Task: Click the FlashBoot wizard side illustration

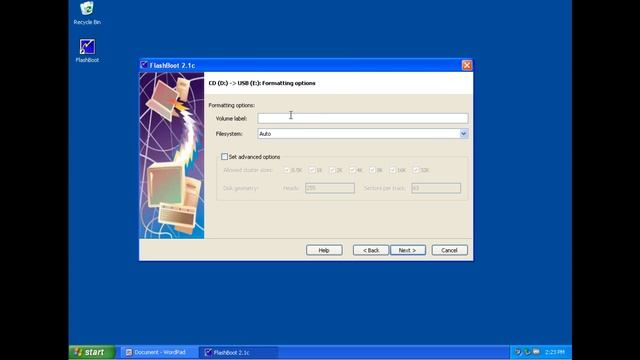Action: (x=171, y=156)
